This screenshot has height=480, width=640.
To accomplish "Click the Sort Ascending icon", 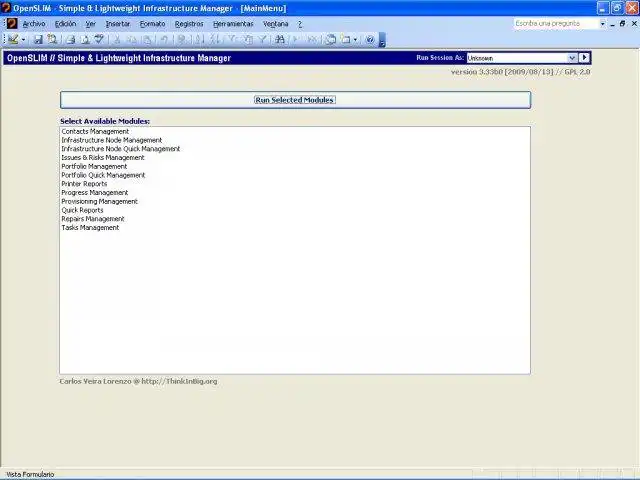I will pos(199,39).
